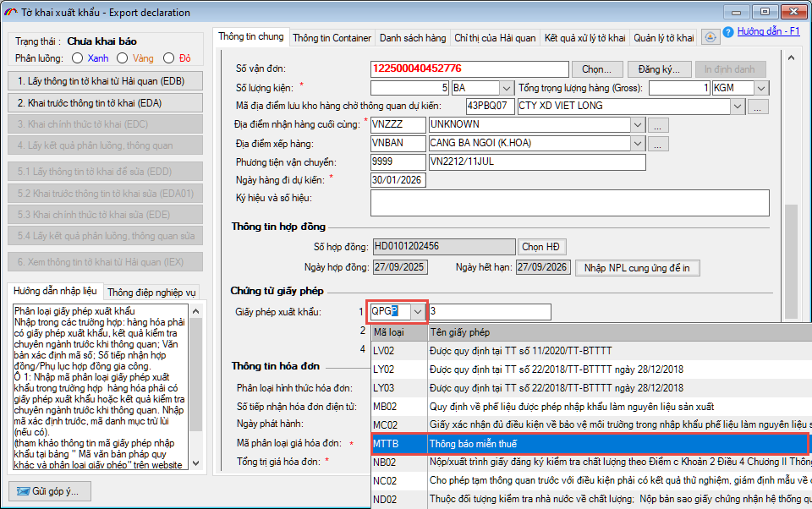Click the collapse tab panel icon button

pos(710,37)
